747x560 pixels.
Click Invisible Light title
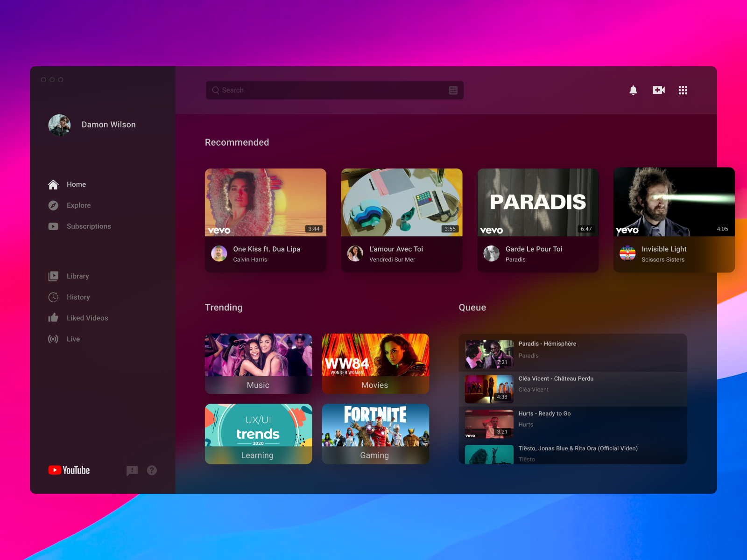pos(664,249)
